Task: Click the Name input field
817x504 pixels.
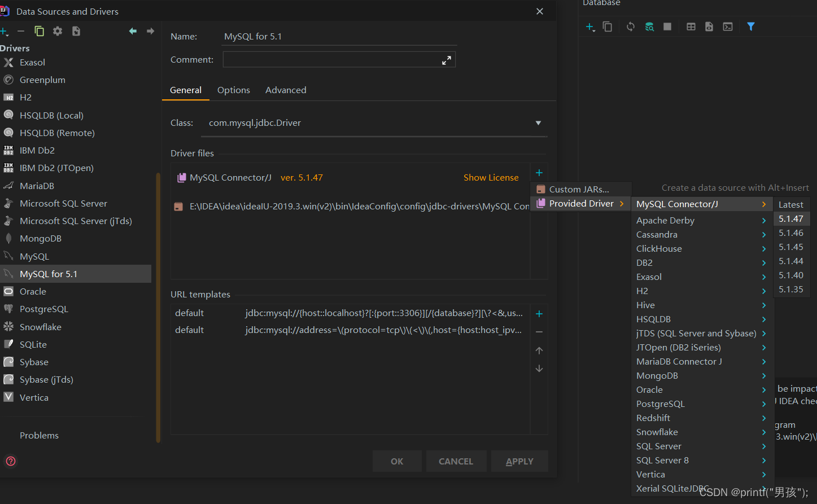Action: 340,37
